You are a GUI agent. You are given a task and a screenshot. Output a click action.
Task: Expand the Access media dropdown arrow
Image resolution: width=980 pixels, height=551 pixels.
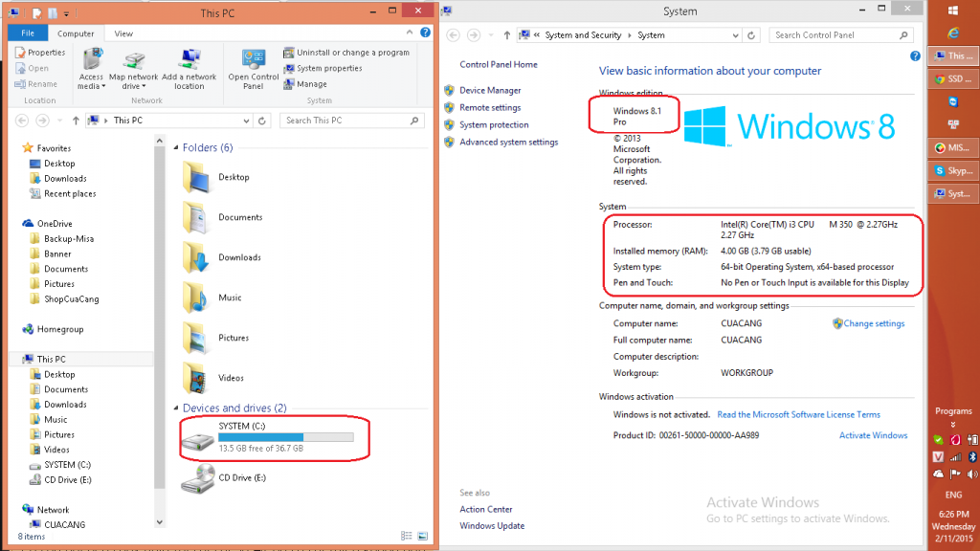pos(103,87)
